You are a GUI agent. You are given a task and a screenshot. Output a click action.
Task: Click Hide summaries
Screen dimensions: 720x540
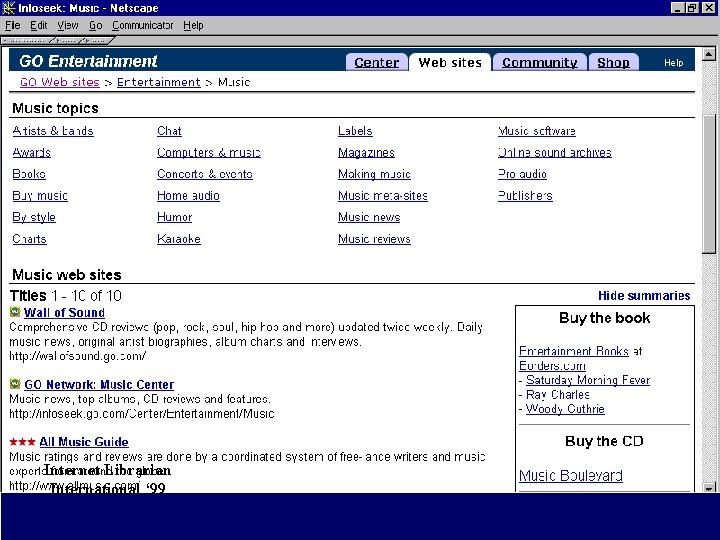pyautogui.click(x=644, y=296)
